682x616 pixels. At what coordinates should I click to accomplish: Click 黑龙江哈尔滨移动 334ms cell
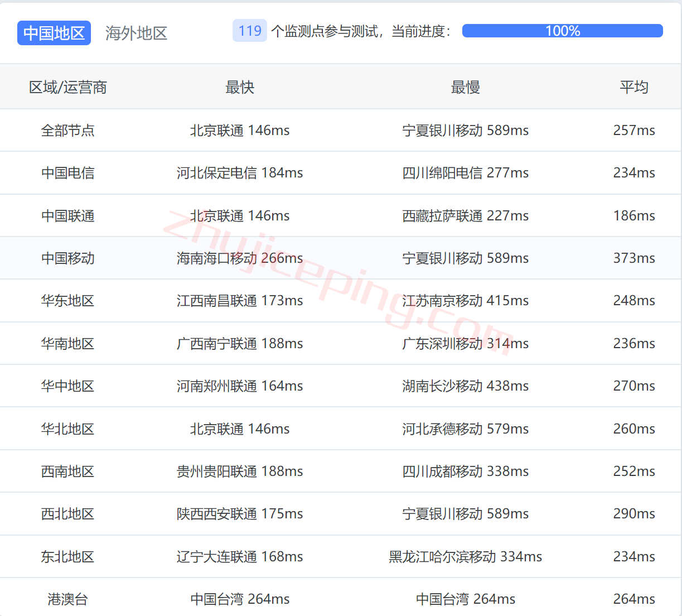466,556
